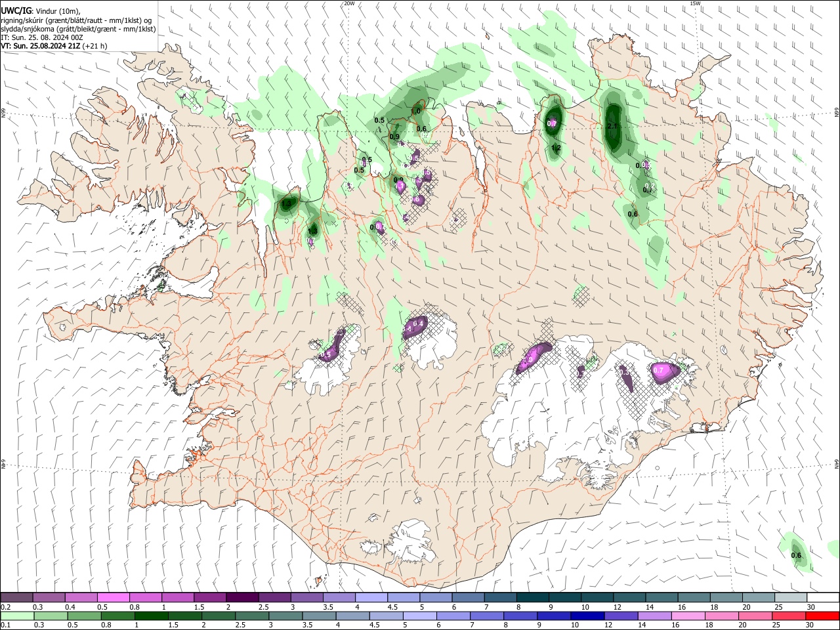
Task: Click the '20W' longitude label at top
Action: (x=349, y=3)
